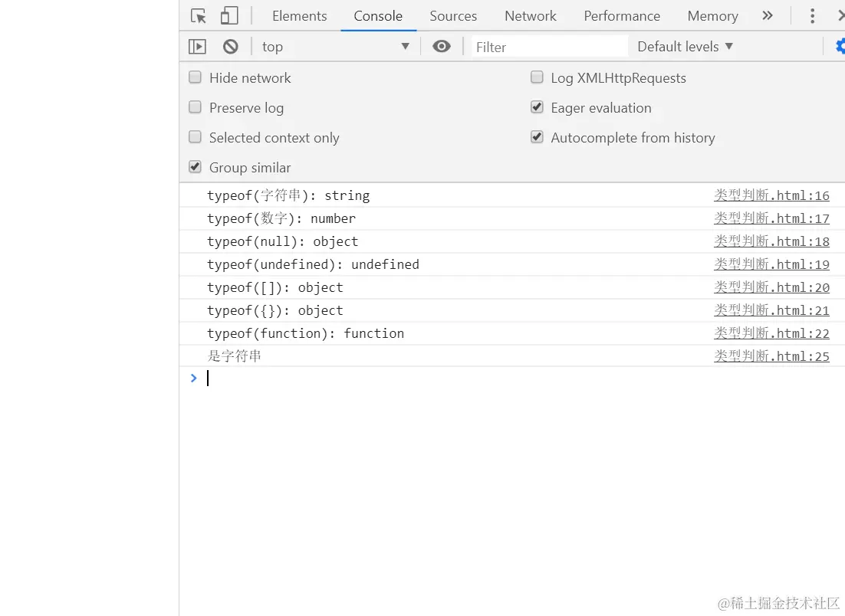The image size is (845, 616).
Task: Clear the console with the ban icon
Action: pyautogui.click(x=231, y=47)
